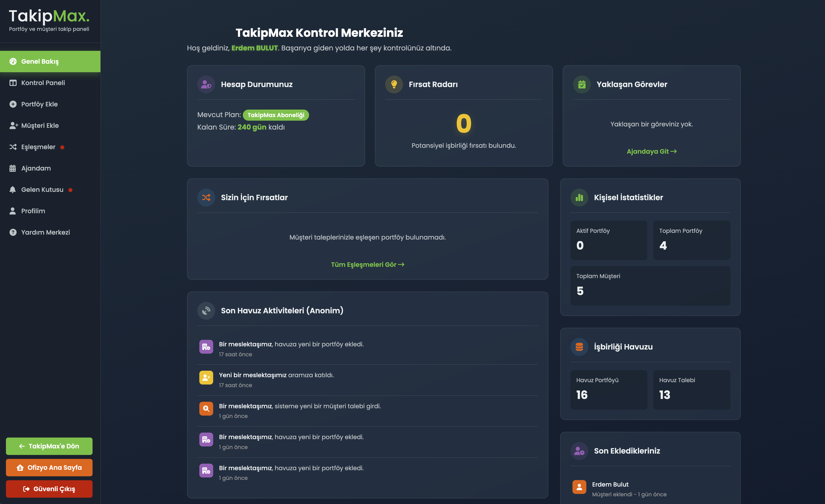Click the TakipMax'e Dön button

point(49,446)
